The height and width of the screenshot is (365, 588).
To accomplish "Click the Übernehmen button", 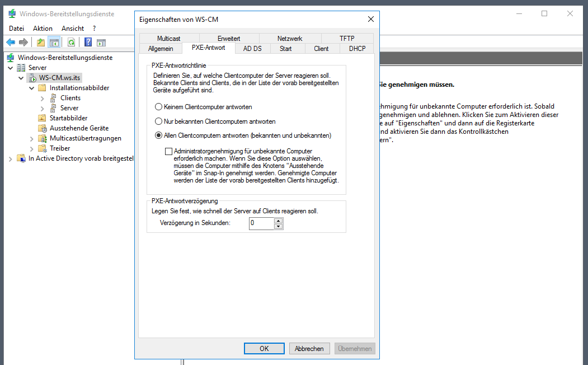I will [355, 349].
